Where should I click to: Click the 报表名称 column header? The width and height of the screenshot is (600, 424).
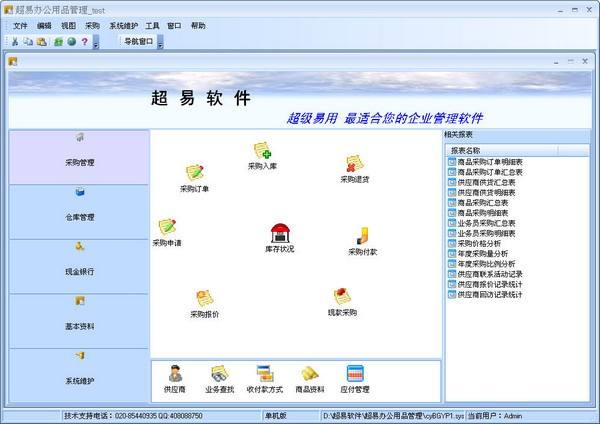tap(472, 150)
